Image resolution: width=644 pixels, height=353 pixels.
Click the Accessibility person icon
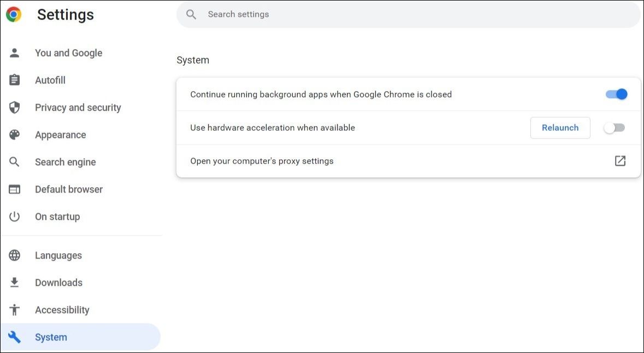[x=14, y=309]
